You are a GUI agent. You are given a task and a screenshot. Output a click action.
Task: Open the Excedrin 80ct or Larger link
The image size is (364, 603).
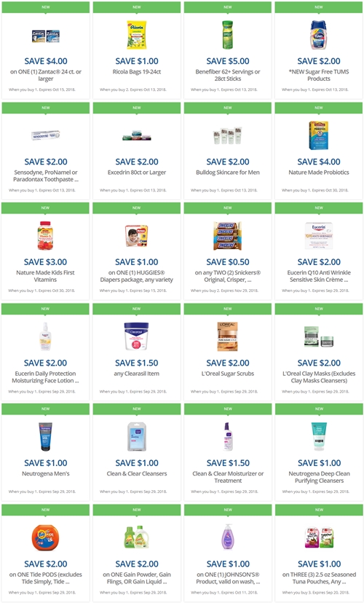point(136,173)
